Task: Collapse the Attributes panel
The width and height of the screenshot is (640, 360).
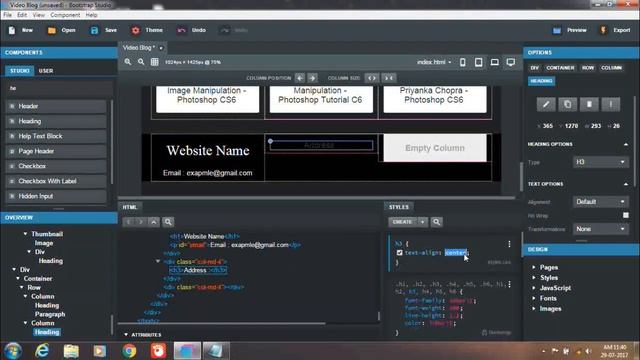Action: click(x=126, y=335)
